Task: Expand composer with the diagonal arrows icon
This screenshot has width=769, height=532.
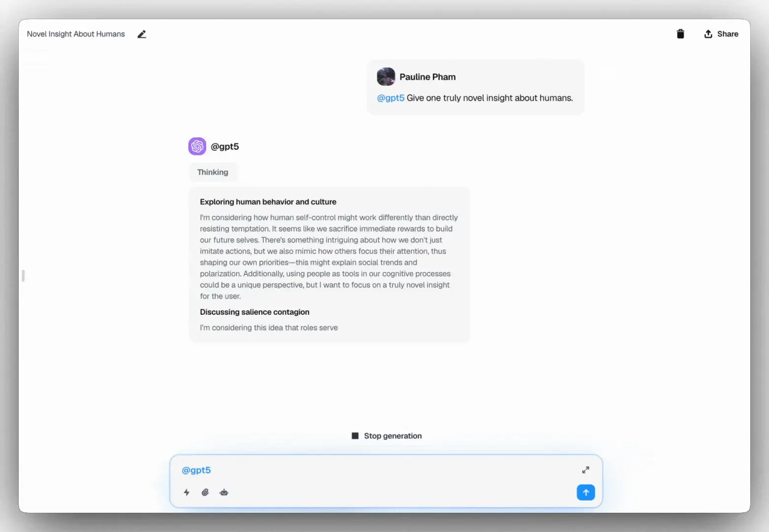Action: [x=586, y=469]
